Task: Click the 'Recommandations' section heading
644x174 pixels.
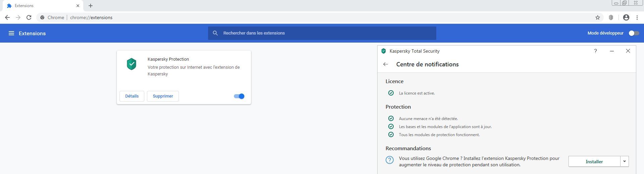Action: [408, 149]
